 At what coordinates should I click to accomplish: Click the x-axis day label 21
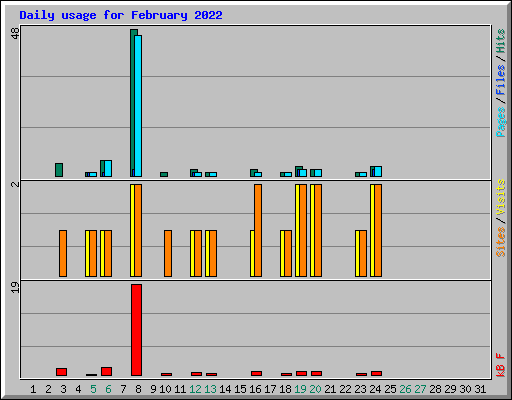tap(330, 389)
